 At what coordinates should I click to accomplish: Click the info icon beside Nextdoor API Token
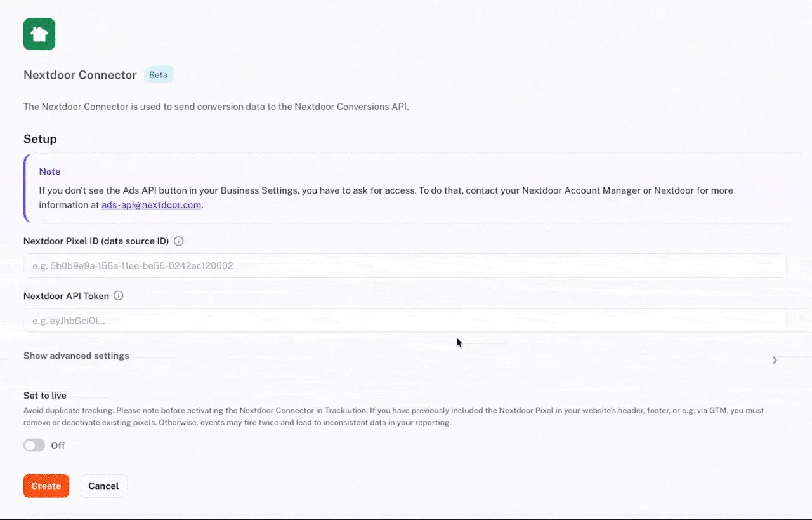point(118,296)
